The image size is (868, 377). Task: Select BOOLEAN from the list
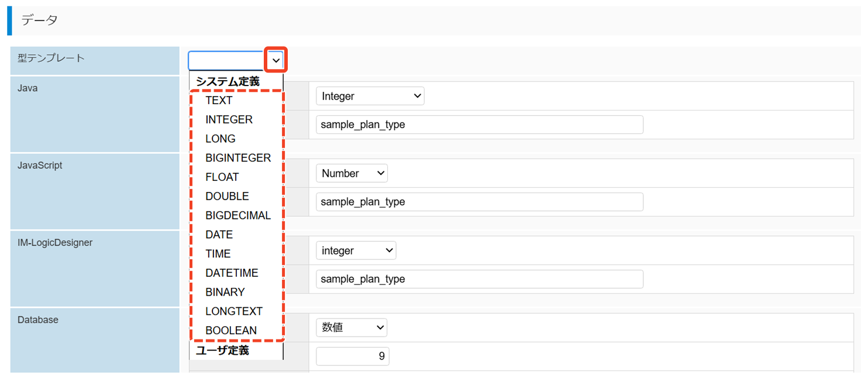click(x=231, y=331)
